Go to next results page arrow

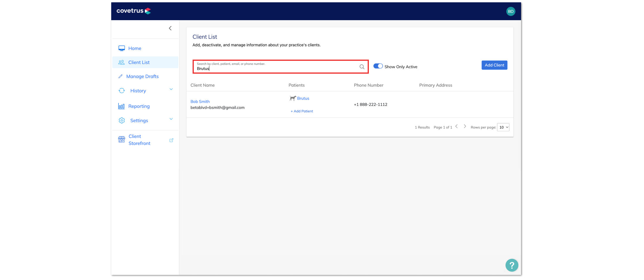tap(465, 126)
